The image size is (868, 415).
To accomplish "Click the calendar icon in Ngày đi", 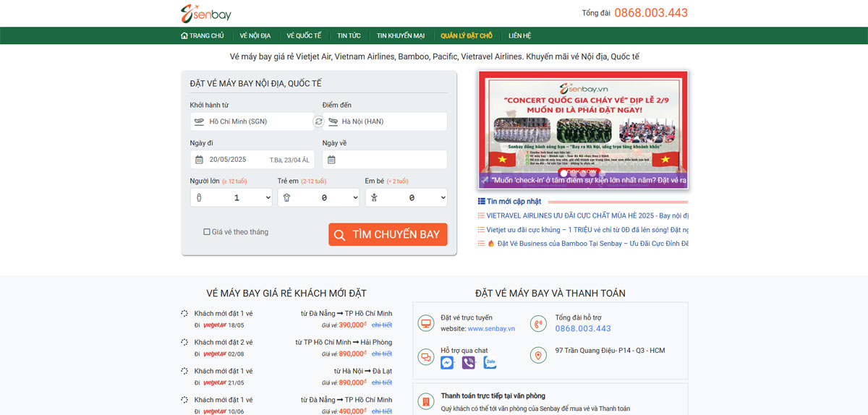I will (199, 160).
